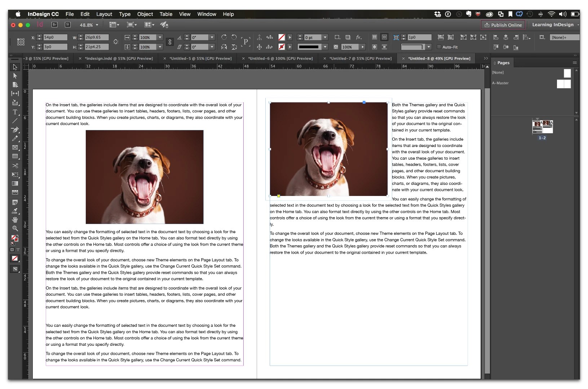Click the Publish Online button

503,25
